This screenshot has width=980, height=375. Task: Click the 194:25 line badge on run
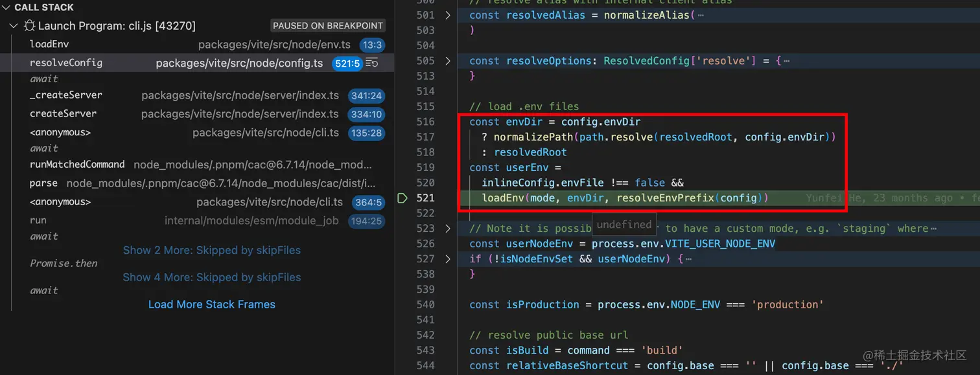(366, 222)
